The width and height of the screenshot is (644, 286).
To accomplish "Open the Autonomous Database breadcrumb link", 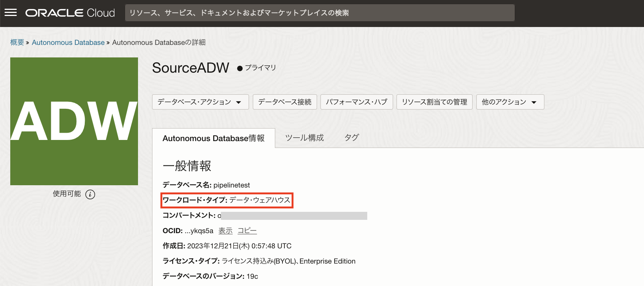I will (x=68, y=42).
